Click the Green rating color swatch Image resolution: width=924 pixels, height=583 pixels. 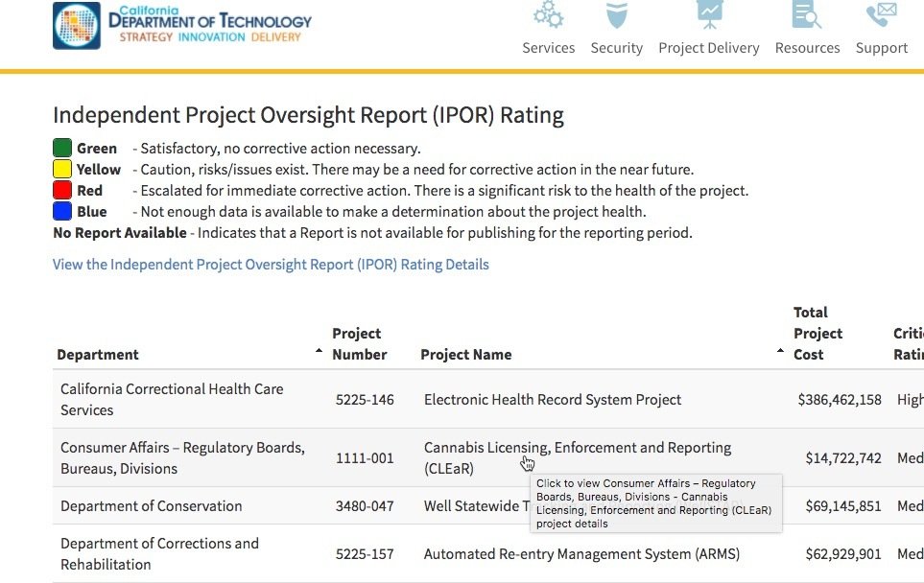(62, 148)
